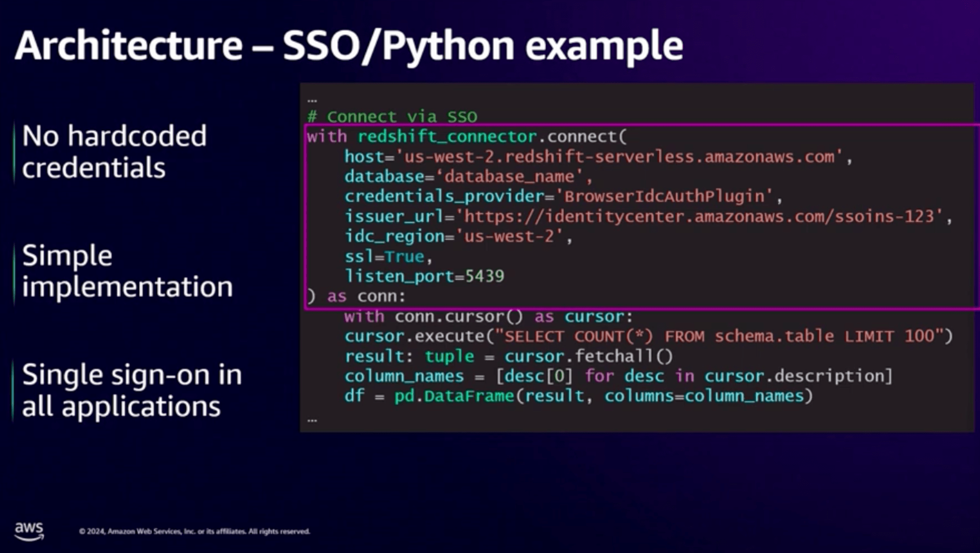Click the listen_port=5439 code line
Image resolution: width=980 pixels, height=553 pixels.
(x=424, y=276)
